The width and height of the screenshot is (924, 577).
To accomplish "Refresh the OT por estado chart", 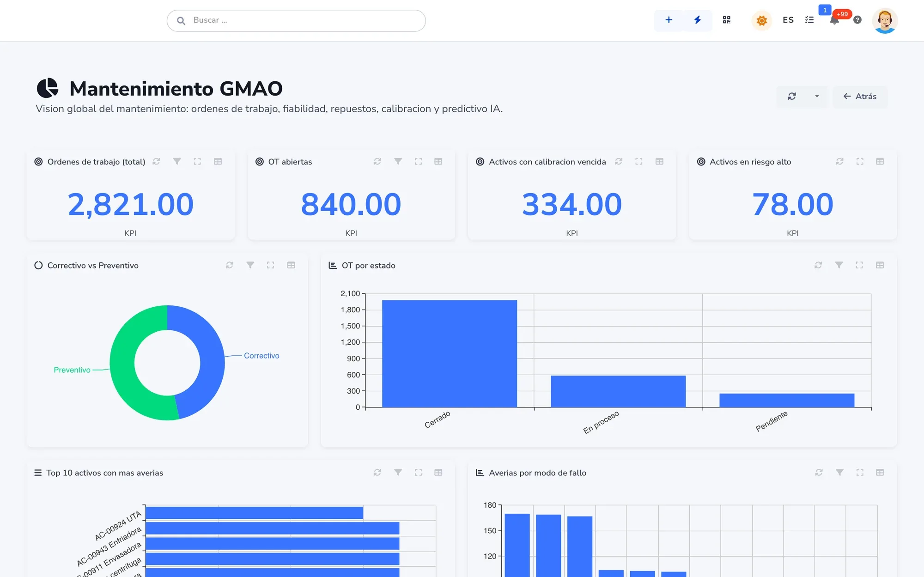I will [818, 265].
